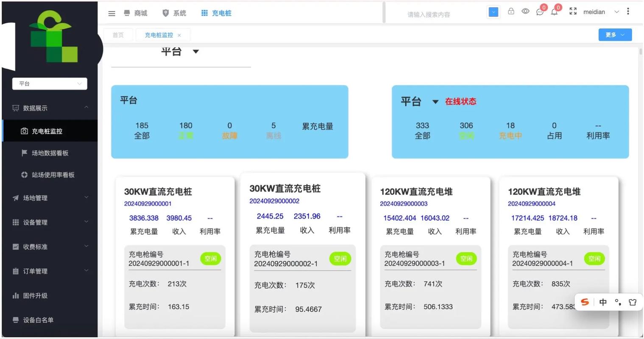
Task: Click the green logo in sidebar
Action: tap(53, 37)
